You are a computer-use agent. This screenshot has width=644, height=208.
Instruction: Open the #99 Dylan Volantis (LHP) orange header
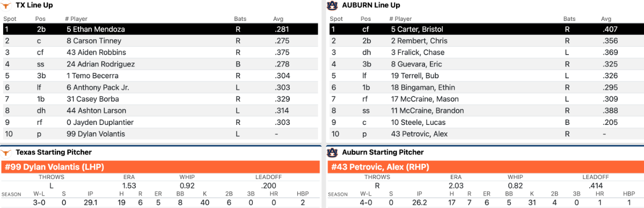point(160,167)
